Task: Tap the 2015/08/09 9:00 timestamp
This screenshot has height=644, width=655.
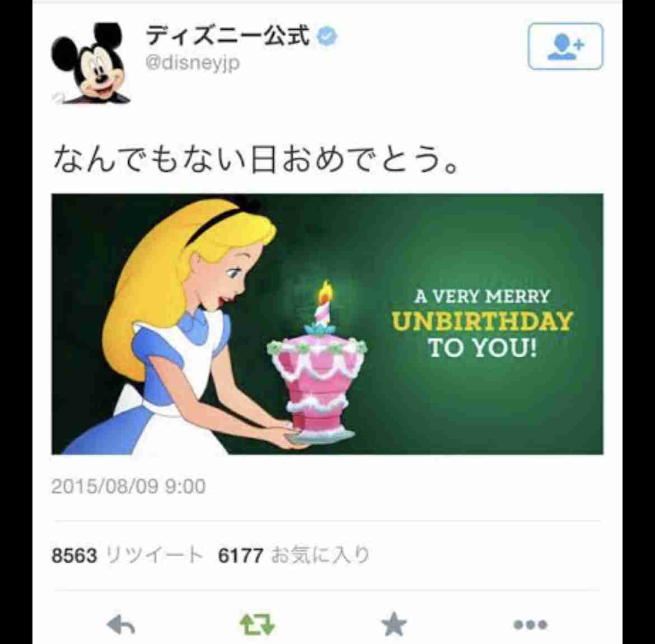Action: pos(128,487)
